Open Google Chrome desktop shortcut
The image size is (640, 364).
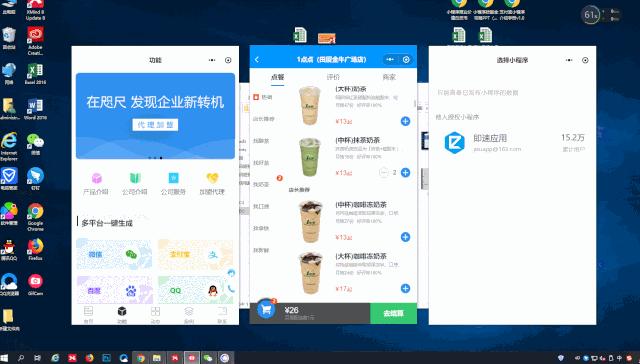(36, 217)
